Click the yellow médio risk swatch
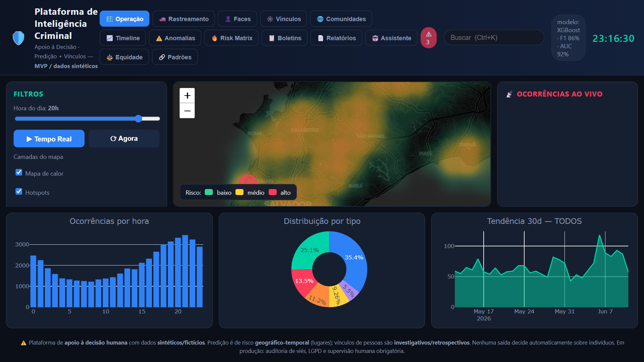The image size is (644, 362). click(239, 192)
